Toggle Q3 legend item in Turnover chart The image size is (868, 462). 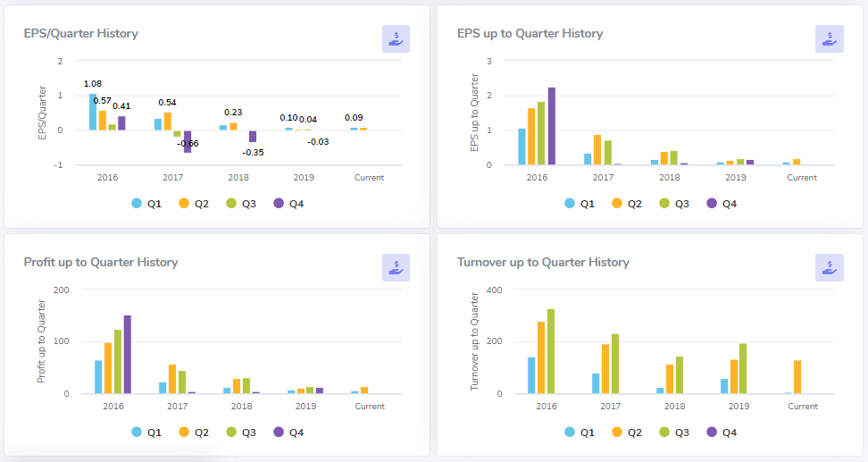673,432
